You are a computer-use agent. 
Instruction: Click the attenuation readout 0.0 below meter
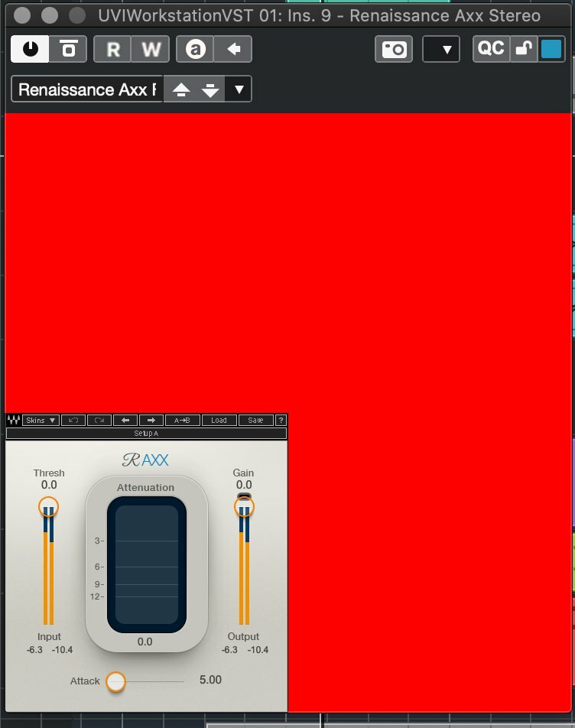pyautogui.click(x=145, y=642)
